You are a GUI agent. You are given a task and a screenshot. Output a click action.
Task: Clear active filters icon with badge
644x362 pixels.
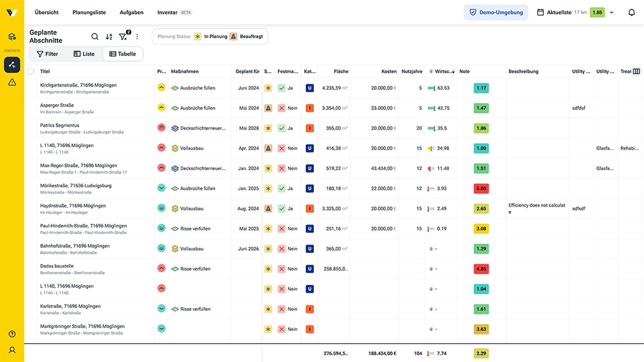(123, 36)
